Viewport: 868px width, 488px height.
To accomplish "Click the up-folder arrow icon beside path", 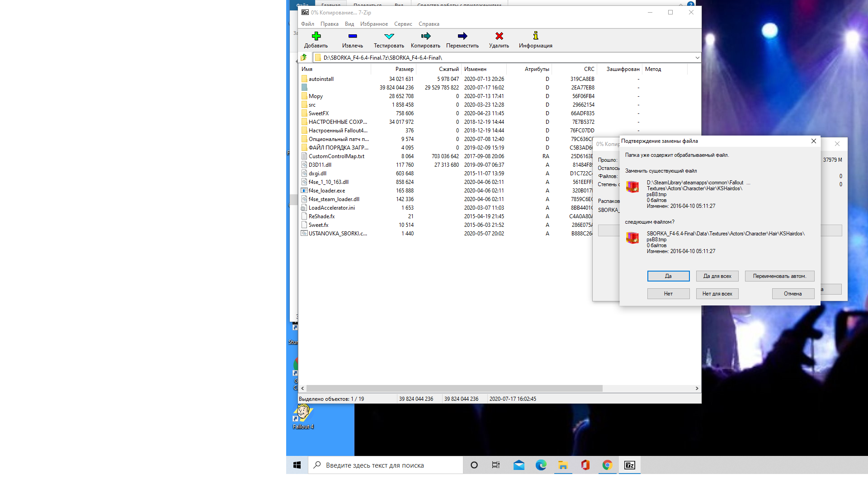I will [304, 57].
